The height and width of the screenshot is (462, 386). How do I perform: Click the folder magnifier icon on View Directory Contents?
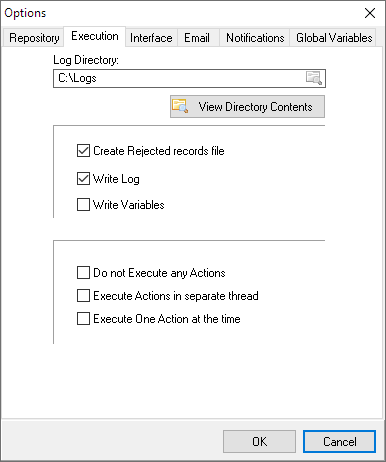pos(180,106)
